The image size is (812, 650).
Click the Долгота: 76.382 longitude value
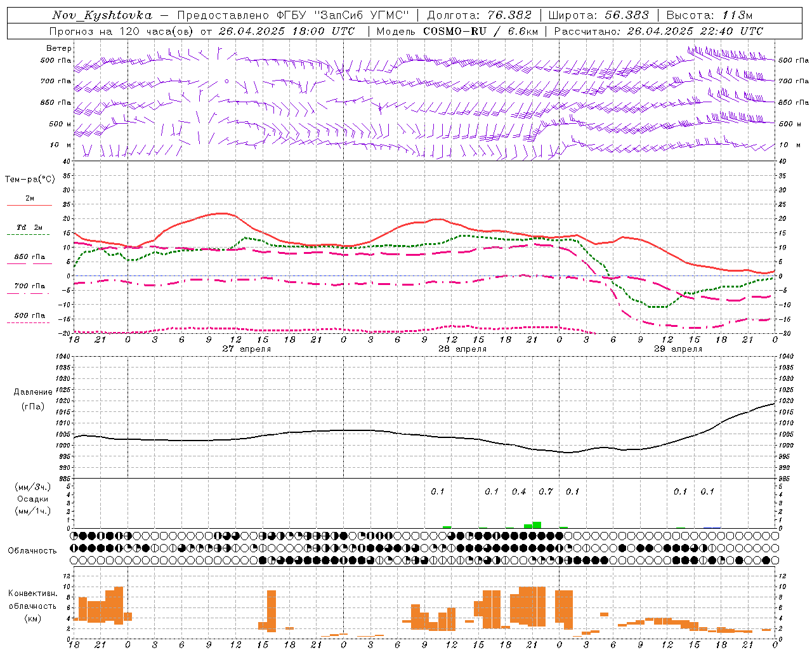(479, 15)
